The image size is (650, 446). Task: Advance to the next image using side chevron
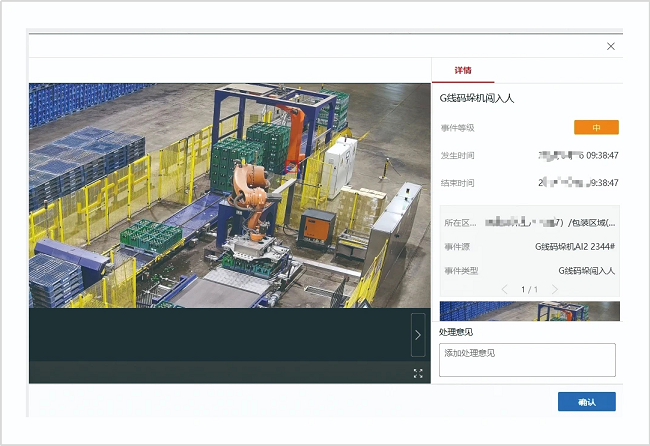click(418, 335)
